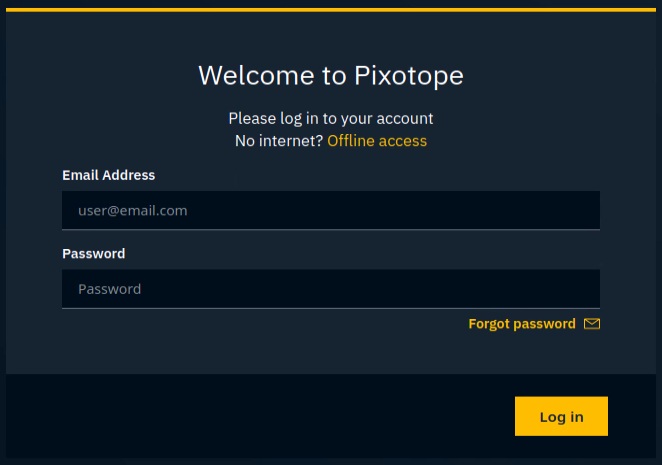Click the 'Please log in to your account' text
Viewport: 662px width, 465px height.
point(331,118)
